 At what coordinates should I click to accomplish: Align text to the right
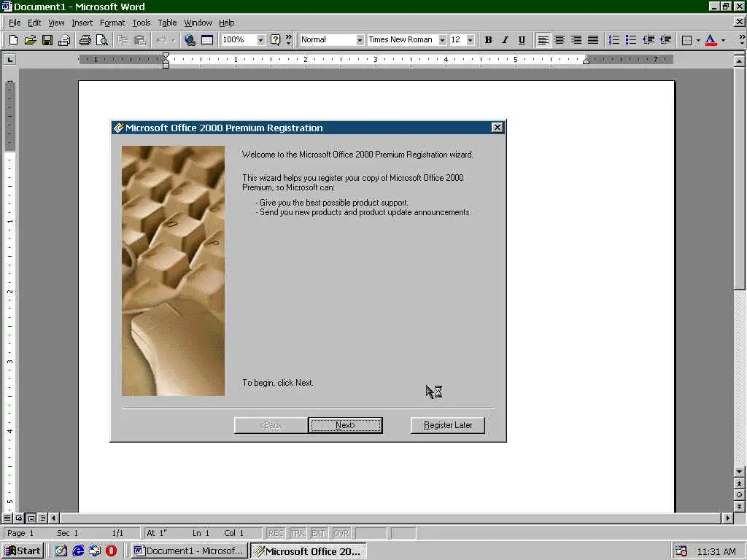[576, 40]
